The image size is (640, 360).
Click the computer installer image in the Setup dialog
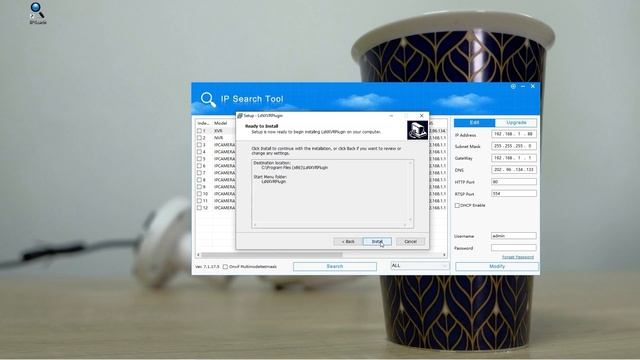(417, 130)
